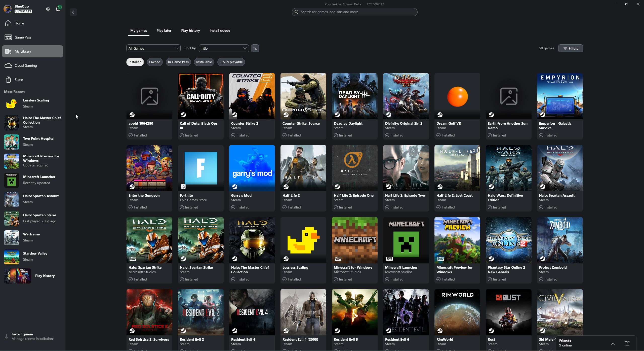
Task: Toggle off the Installed filter pill
Action: click(135, 62)
